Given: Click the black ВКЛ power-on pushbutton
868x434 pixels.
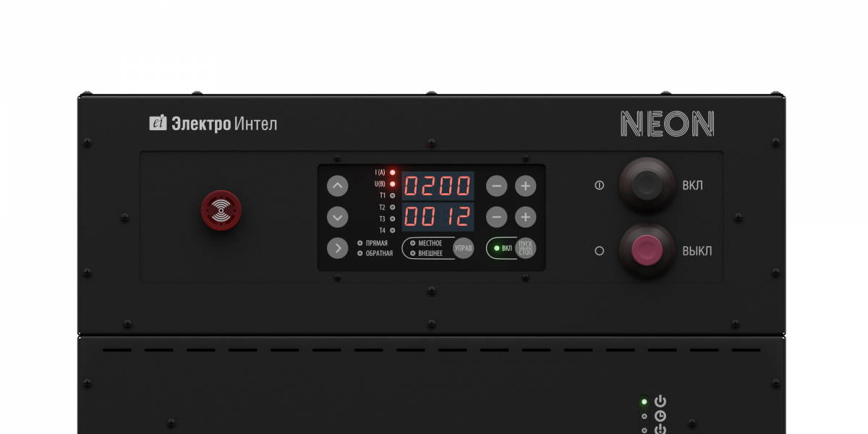Looking at the screenshot, I should 647,185.
